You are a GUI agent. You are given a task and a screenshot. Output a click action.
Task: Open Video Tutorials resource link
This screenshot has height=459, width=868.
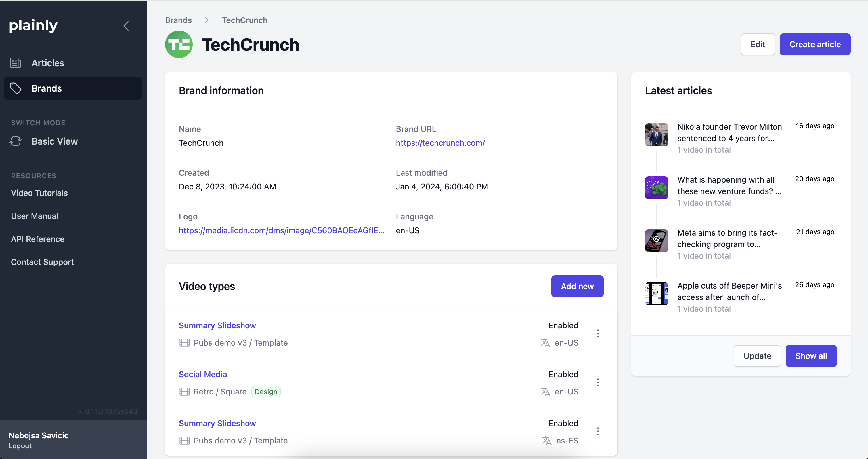39,193
